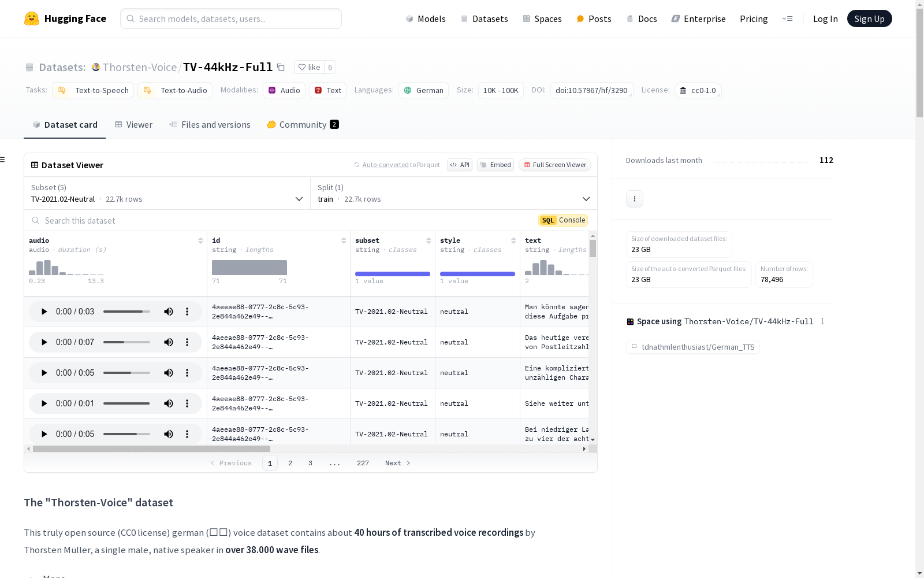Sort by the audio column
924x578 pixels.
[200, 240]
